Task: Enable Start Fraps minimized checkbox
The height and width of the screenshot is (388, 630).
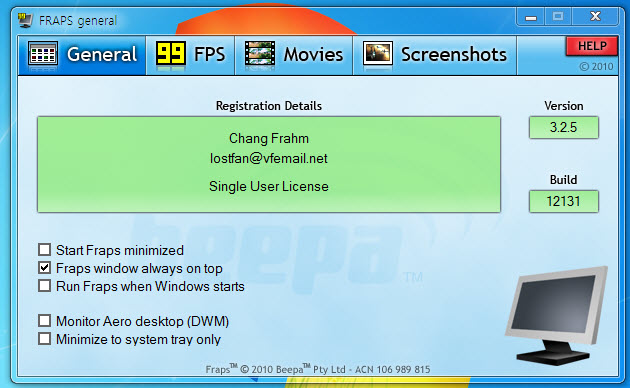Action: pos(45,250)
